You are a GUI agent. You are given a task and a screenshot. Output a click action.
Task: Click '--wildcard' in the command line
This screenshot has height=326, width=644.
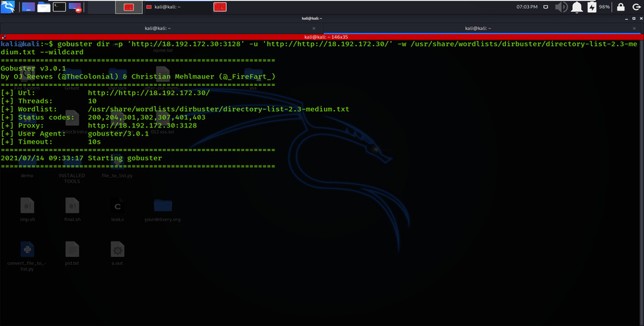[62, 52]
